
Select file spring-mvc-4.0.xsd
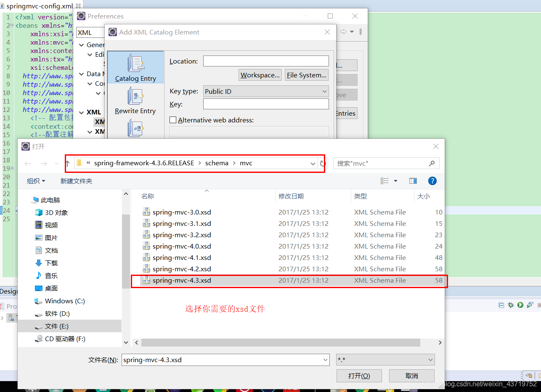[182, 246]
